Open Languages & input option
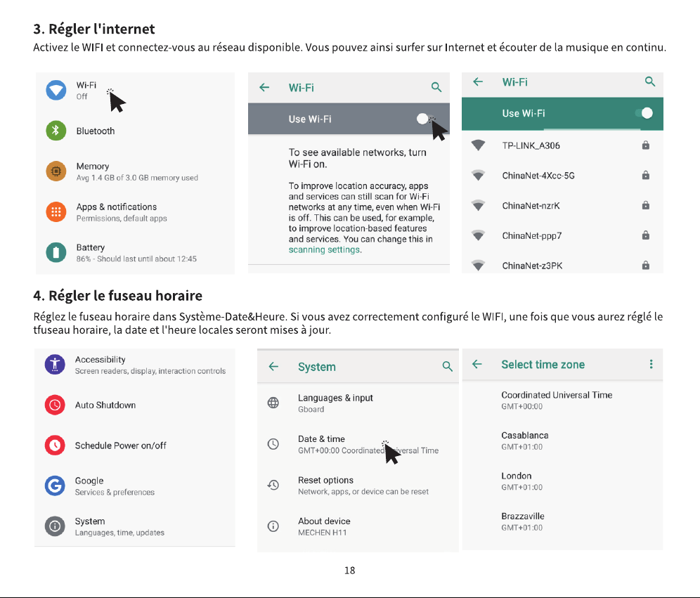The height and width of the screenshot is (598, 700). (358, 403)
